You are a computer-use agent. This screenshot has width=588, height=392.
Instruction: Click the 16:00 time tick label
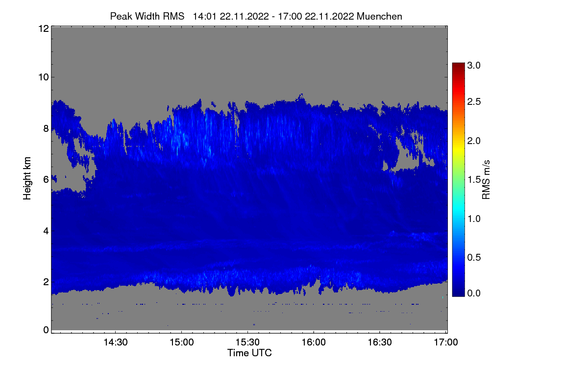tap(314, 343)
